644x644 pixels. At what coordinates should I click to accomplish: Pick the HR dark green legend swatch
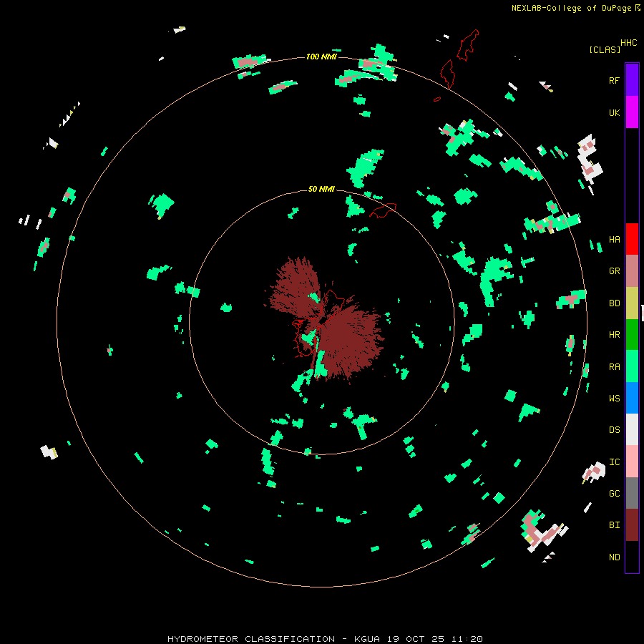tap(632, 335)
